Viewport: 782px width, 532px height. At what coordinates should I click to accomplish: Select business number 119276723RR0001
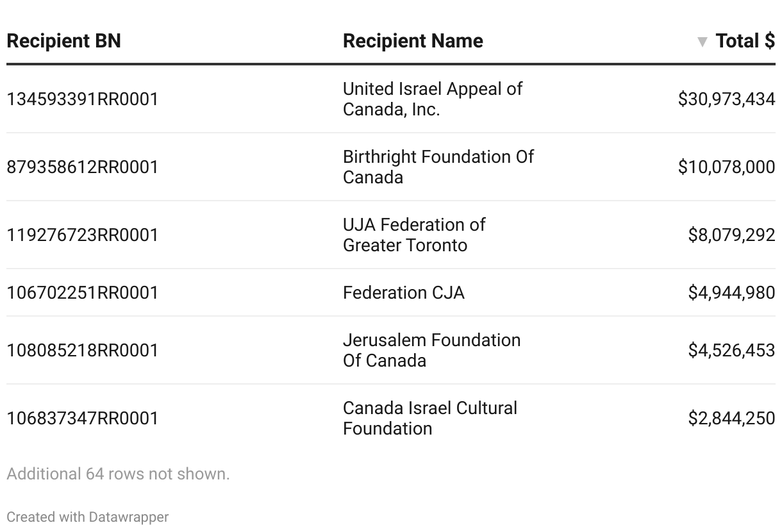click(82, 235)
